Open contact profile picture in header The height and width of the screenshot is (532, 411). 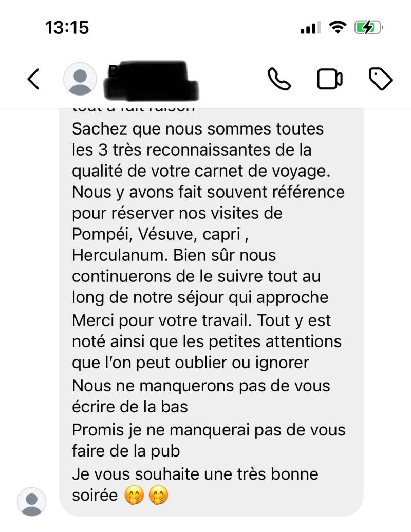(x=80, y=79)
